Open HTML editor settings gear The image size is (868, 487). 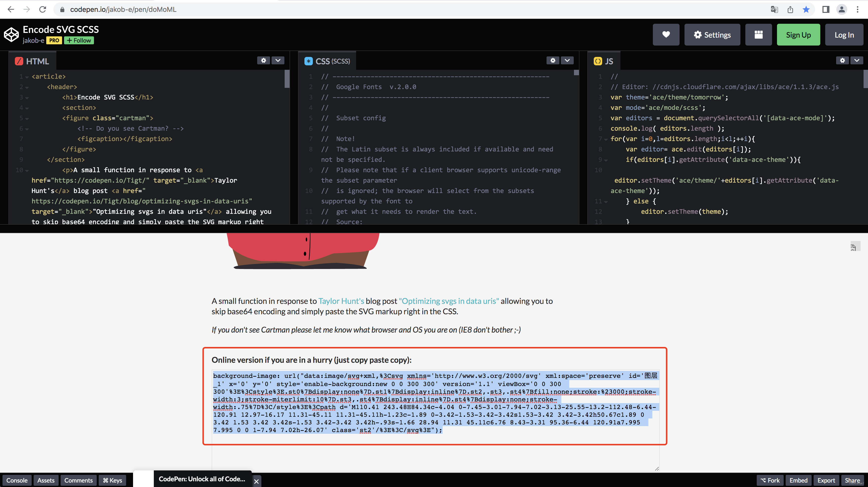264,60
